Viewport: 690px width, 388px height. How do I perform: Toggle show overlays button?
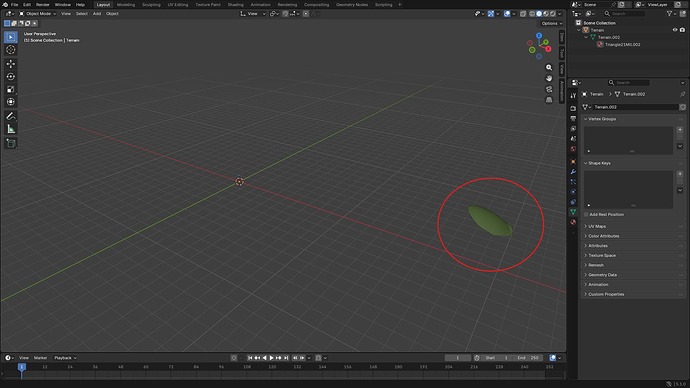pos(507,14)
